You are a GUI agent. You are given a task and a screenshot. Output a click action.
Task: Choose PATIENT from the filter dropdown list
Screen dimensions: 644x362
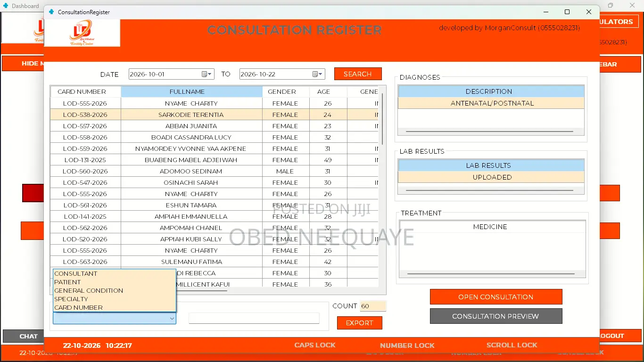[x=115, y=282]
